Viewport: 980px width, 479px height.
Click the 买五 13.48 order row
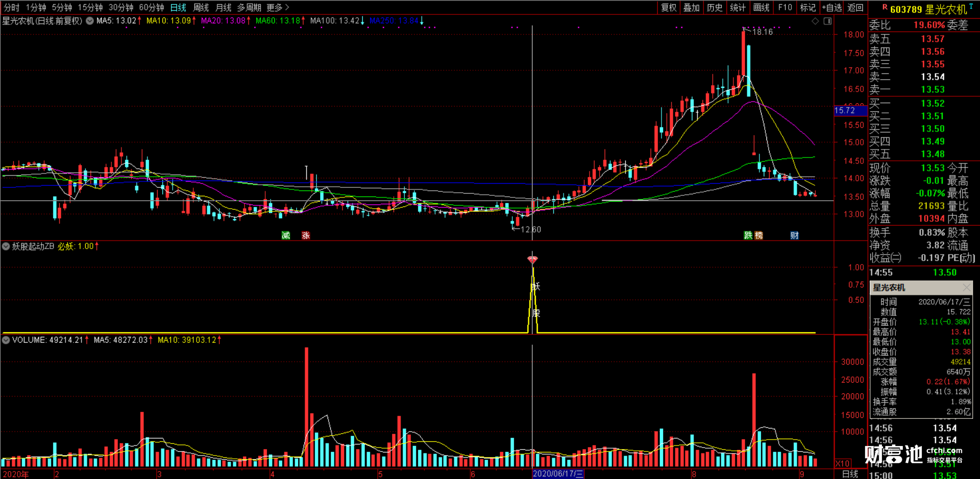click(x=924, y=154)
